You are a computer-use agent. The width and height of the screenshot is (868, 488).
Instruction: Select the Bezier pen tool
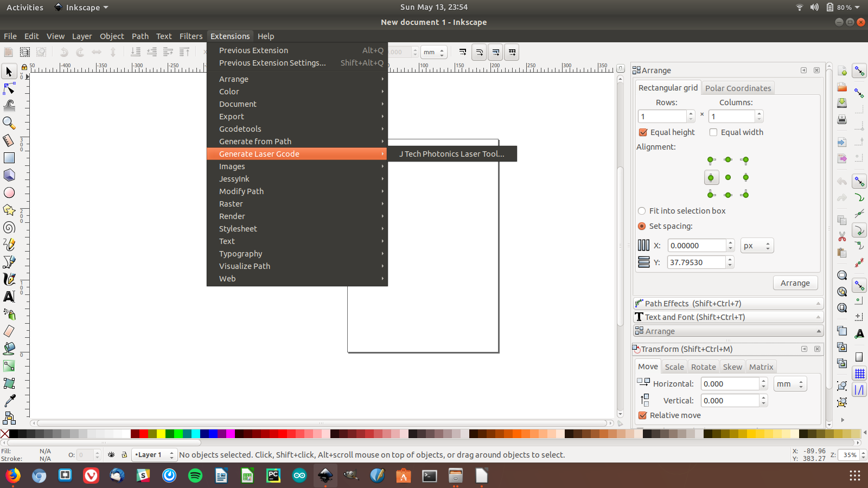9,262
